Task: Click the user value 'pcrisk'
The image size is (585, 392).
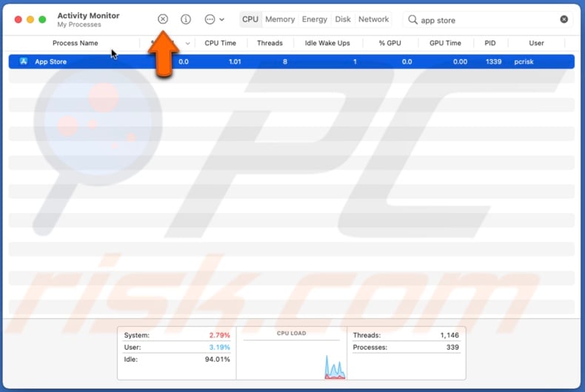Action: pyautogui.click(x=524, y=62)
